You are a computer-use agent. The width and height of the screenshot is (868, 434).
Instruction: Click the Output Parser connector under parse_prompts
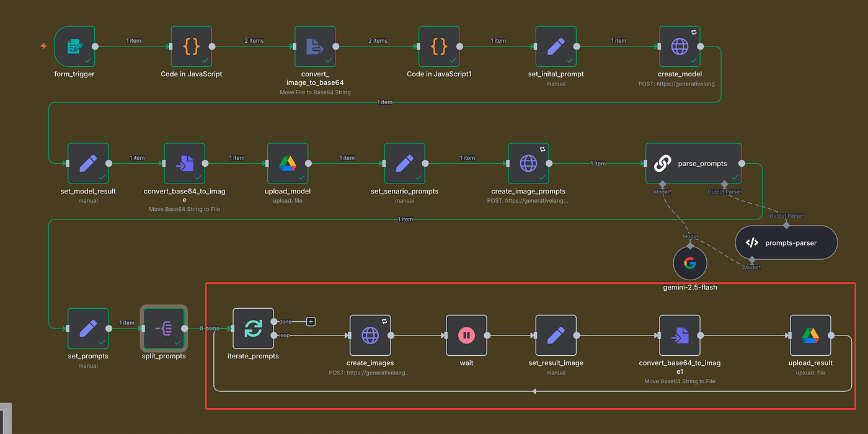pyautogui.click(x=724, y=184)
